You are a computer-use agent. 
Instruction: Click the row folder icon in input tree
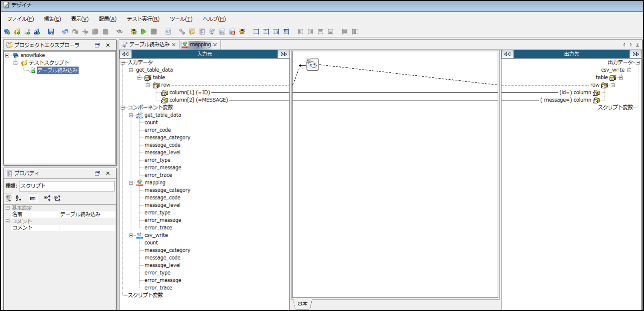tap(156, 85)
